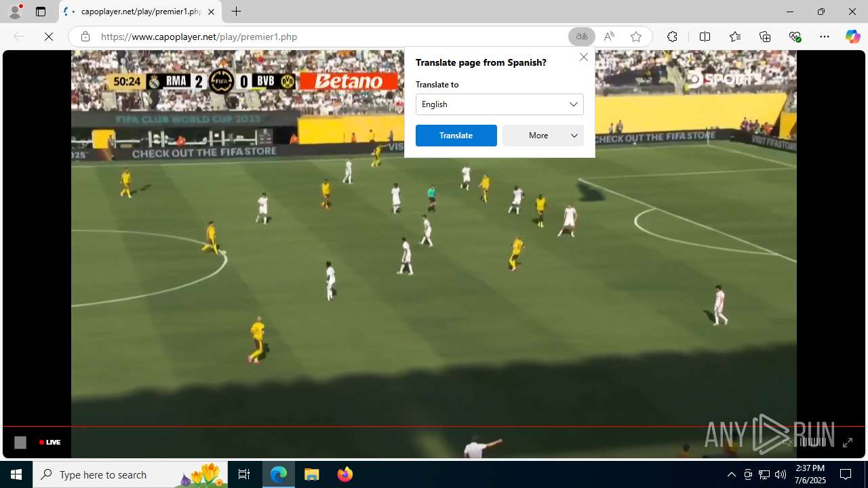The height and width of the screenshot is (488, 868).
Task: Add this page to favorites
Action: tap(636, 37)
